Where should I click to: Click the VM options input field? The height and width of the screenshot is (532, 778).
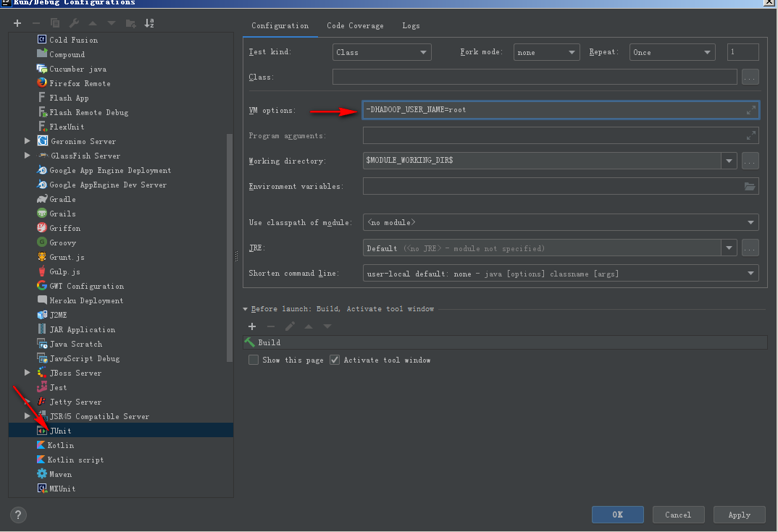coord(561,110)
